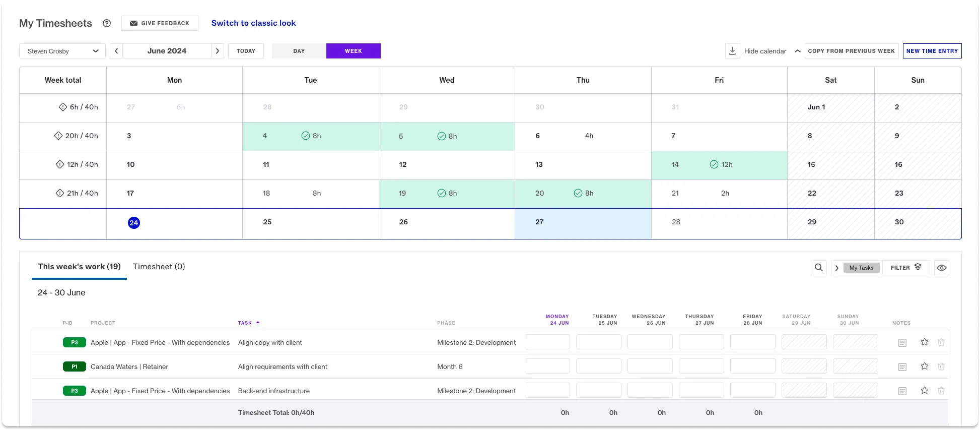
Task: Click the warning icon beside 20h / 40h
Action: tap(58, 136)
